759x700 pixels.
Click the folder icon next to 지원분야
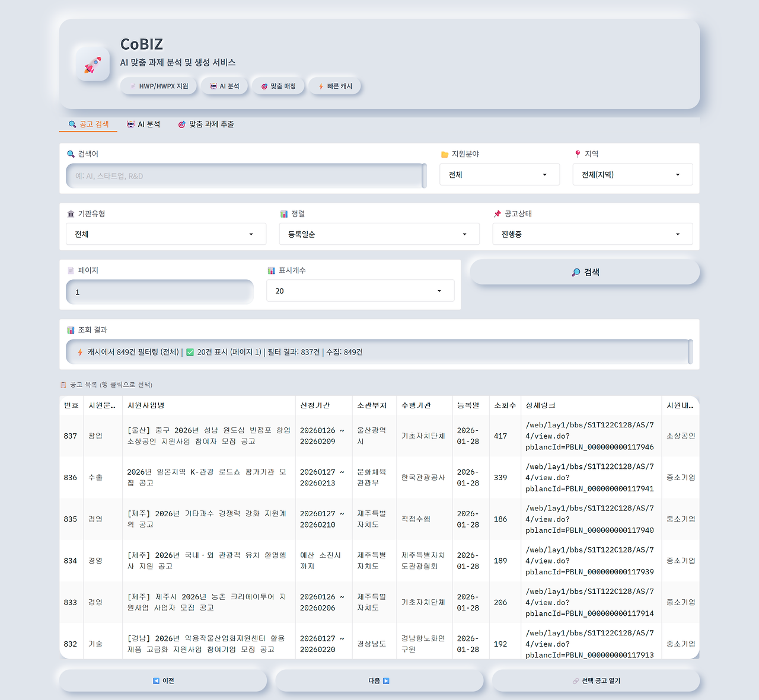point(445,154)
